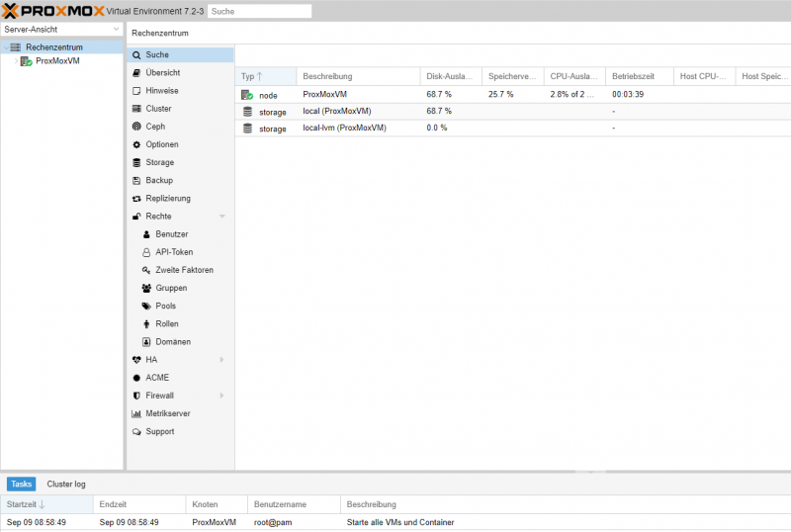Screen dimensions: 791x532
Task: Click the Metrikserver chart icon
Action: 136,414
